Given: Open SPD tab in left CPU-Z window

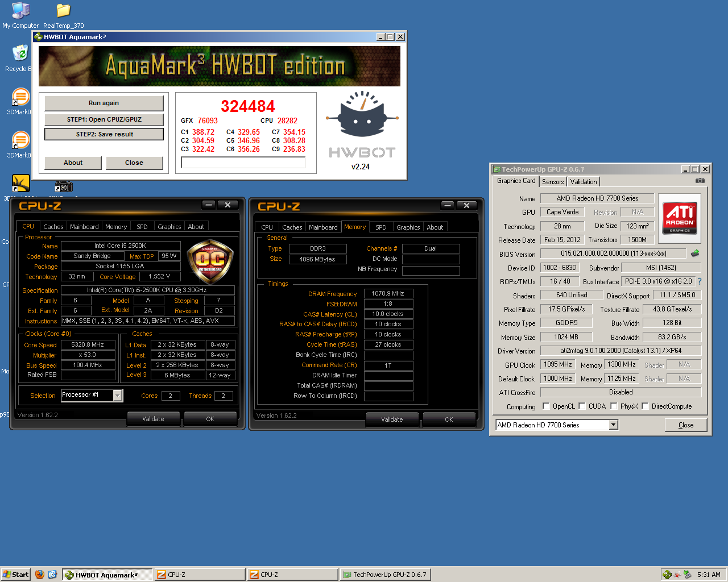Looking at the screenshot, I should coord(142,226).
